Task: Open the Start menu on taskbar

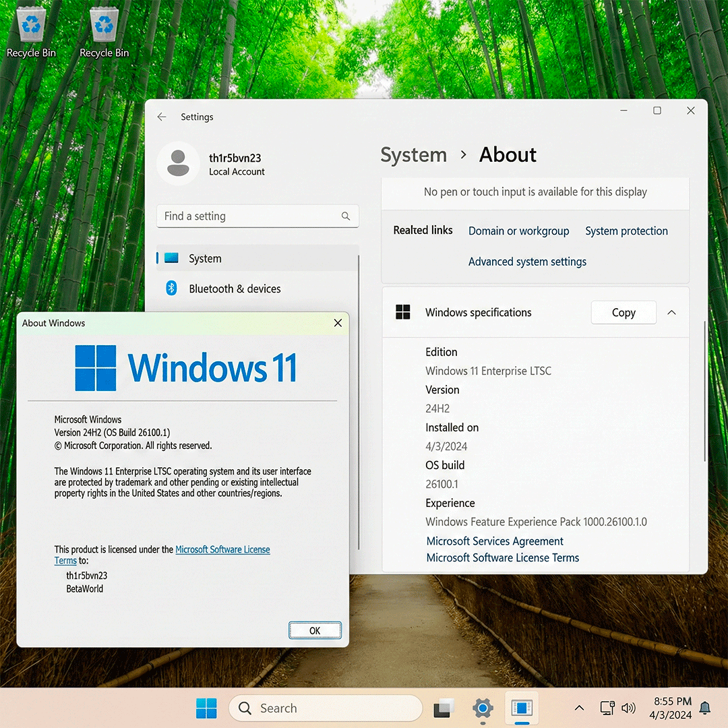Action: click(x=206, y=708)
